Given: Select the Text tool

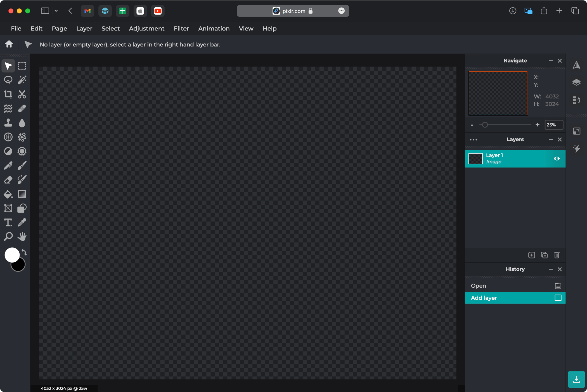Looking at the screenshot, I should click(8, 223).
